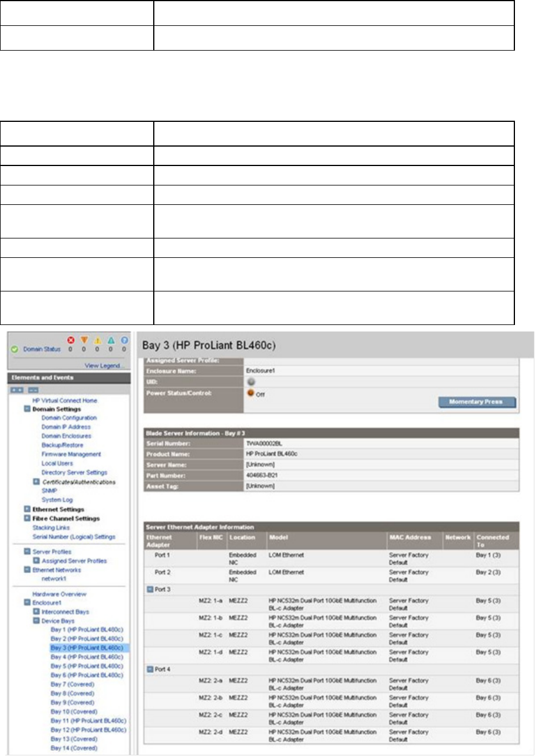Open Firmware Management page

pyautogui.click(x=71, y=454)
